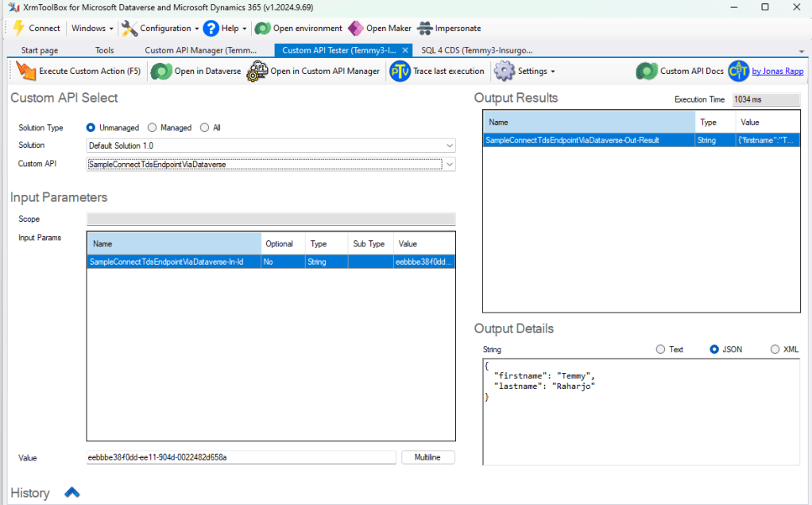Click Open in Dataverse label

click(207, 71)
